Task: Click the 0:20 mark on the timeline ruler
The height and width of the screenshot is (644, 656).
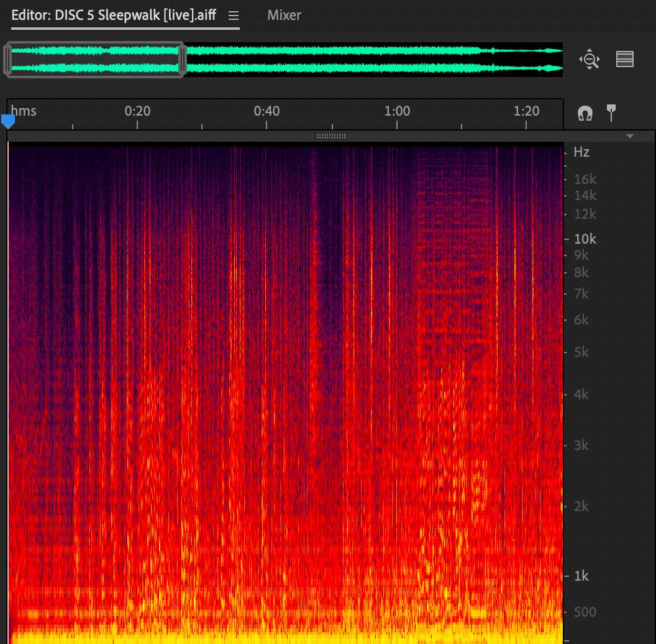Action: (x=137, y=111)
